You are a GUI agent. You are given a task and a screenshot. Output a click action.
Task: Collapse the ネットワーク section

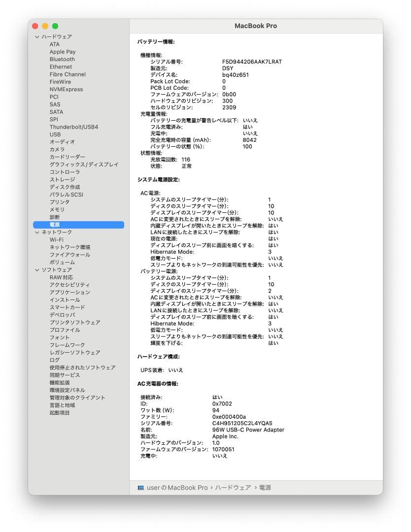pyautogui.click(x=37, y=232)
